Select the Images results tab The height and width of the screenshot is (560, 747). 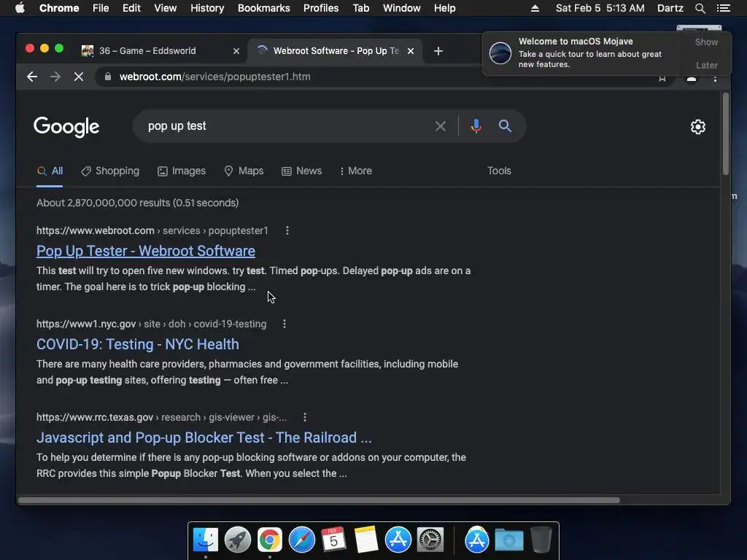point(182,171)
